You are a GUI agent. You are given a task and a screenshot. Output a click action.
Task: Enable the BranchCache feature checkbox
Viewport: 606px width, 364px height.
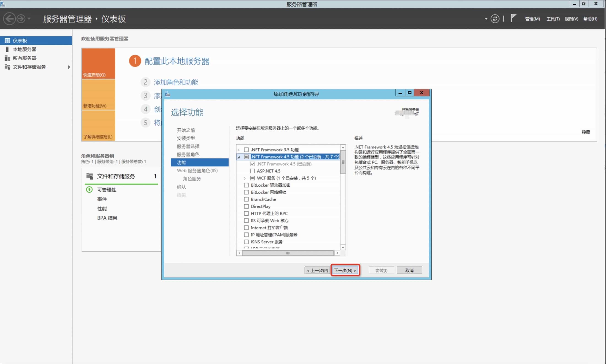[246, 199]
